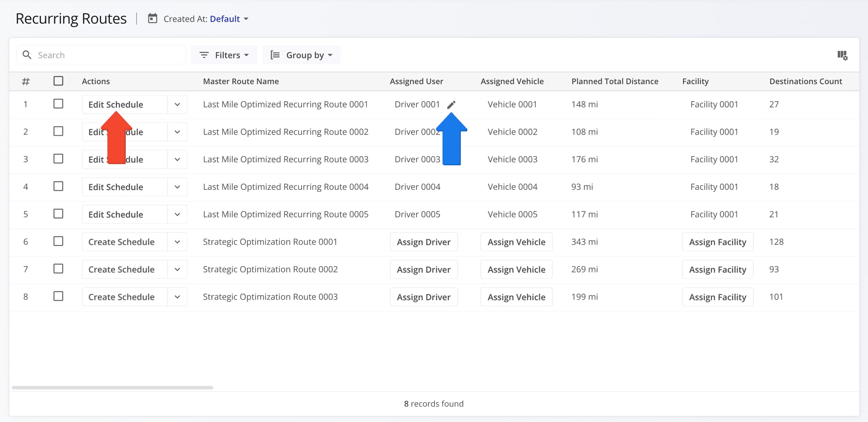Toggle the select-all checkbox in header
The width and height of the screenshot is (868, 422).
(58, 81)
